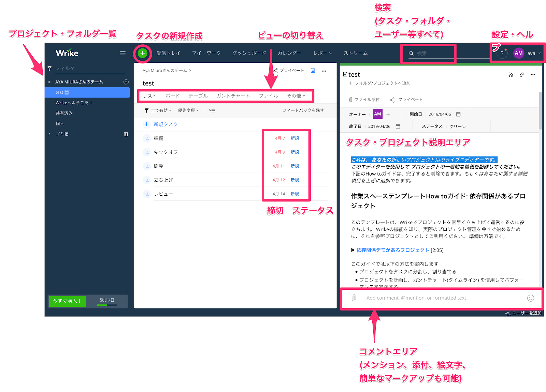Click the multi-select checklist icon
This screenshot has width=546, height=392.
[212, 110]
